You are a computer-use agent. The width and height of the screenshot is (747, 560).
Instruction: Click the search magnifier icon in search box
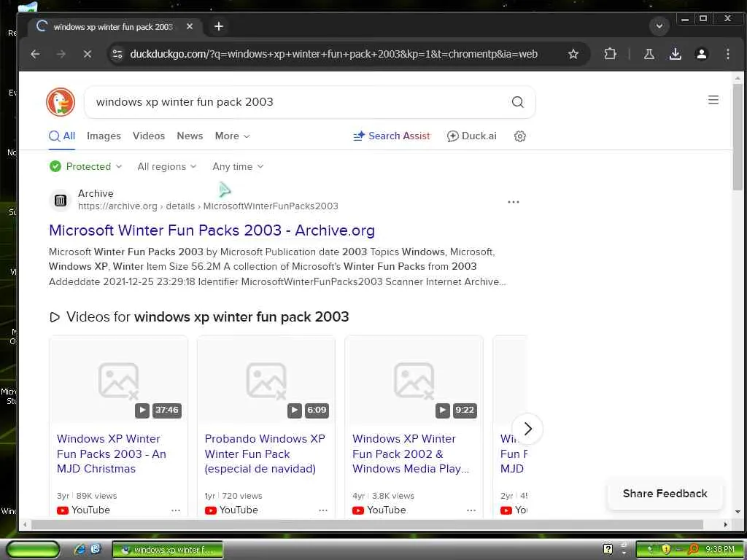pos(517,102)
